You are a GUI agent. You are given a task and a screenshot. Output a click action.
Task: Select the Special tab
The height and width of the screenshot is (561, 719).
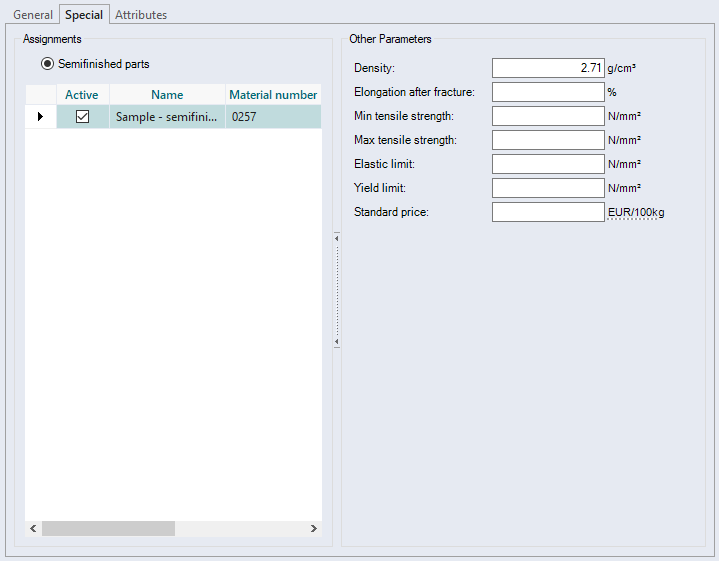(x=84, y=15)
